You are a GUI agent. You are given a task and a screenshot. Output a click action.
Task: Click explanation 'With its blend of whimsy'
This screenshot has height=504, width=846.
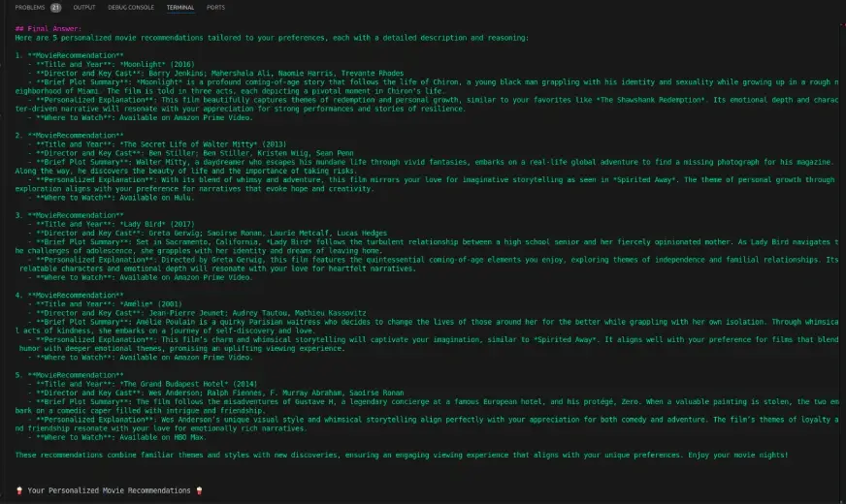pos(432,179)
